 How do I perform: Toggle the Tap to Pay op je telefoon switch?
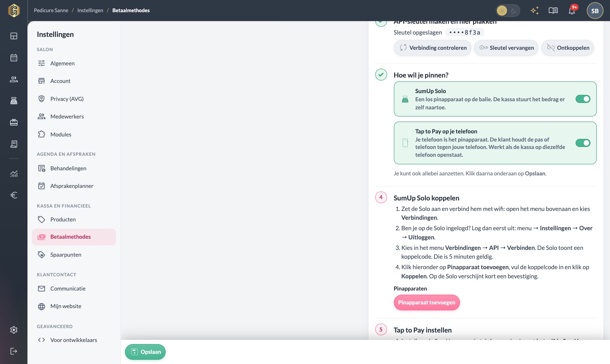tap(583, 143)
